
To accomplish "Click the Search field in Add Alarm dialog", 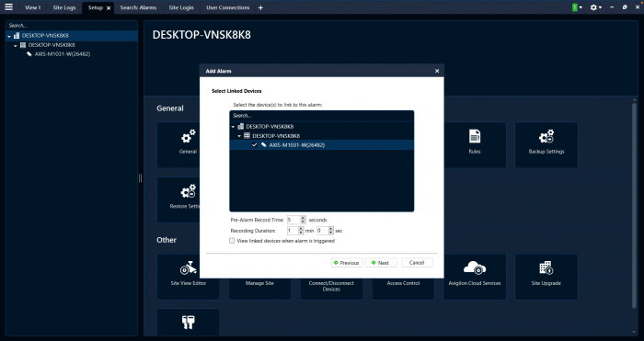I will (x=322, y=116).
